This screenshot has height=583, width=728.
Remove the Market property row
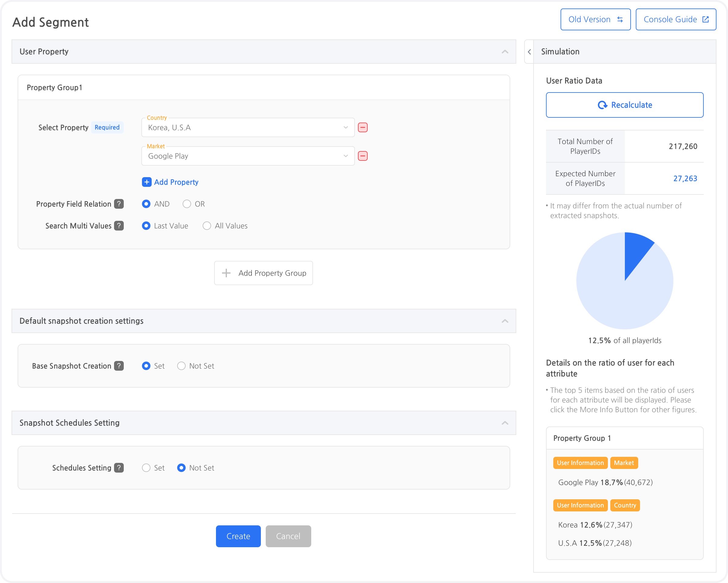363,156
